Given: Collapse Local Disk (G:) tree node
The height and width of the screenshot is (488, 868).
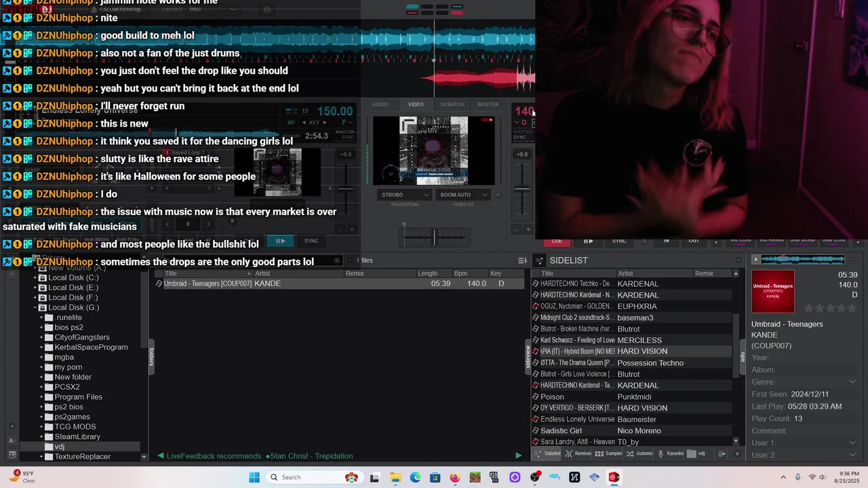Looking at the screenshot, I should point(34,307).
